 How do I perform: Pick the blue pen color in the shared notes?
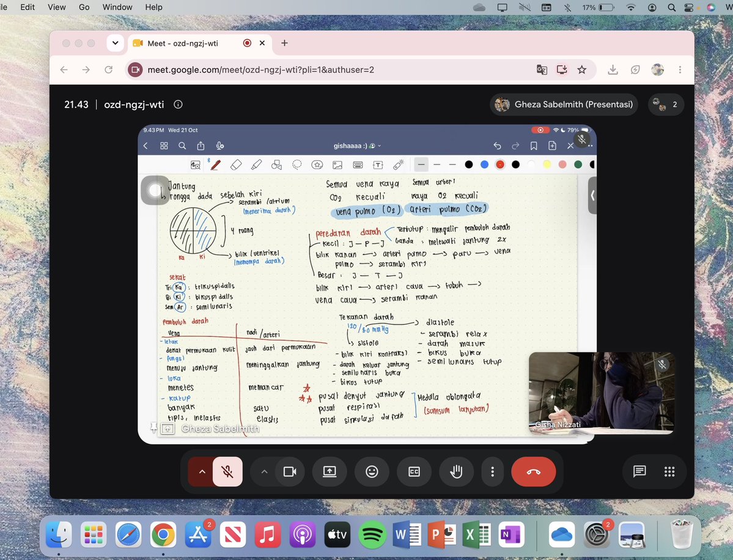[484, 164]
